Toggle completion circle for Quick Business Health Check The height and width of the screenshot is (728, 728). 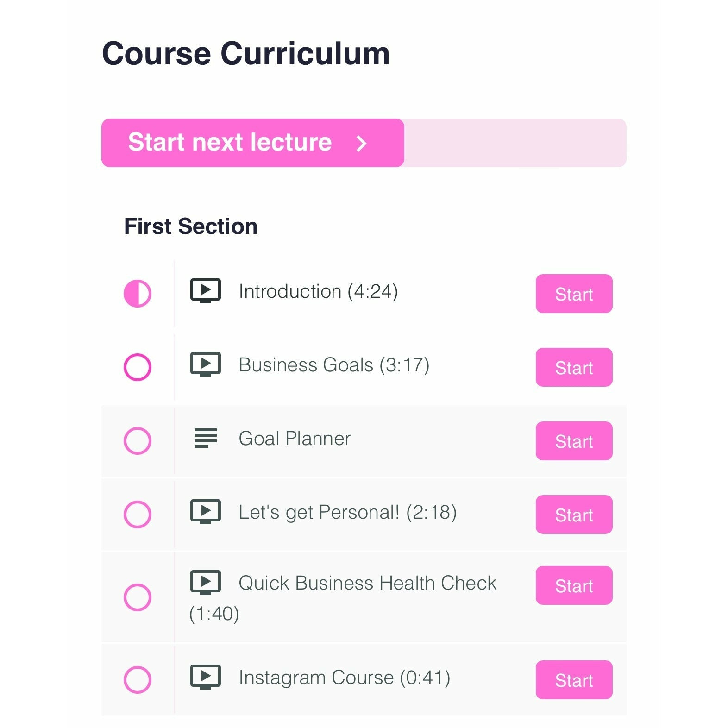(138, 597)
